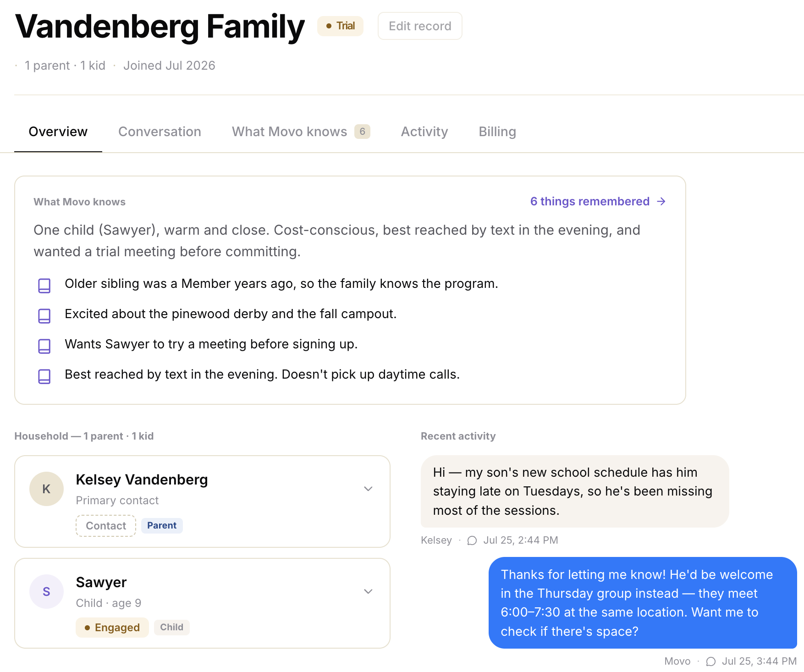This screenshot has height=672, width=804.
Task: Click the dashed Contact tag on Kelsey
Action: pos(106,526)
